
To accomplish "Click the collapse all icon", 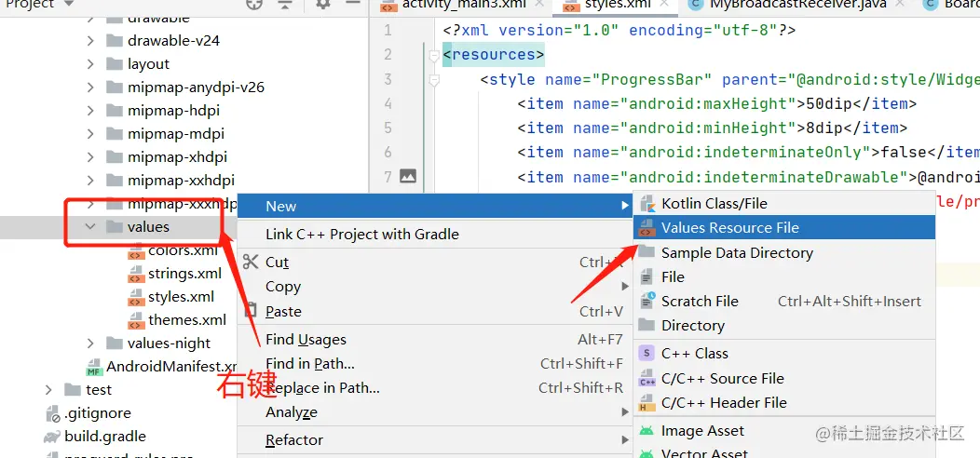I will click(x=285, y=4).
